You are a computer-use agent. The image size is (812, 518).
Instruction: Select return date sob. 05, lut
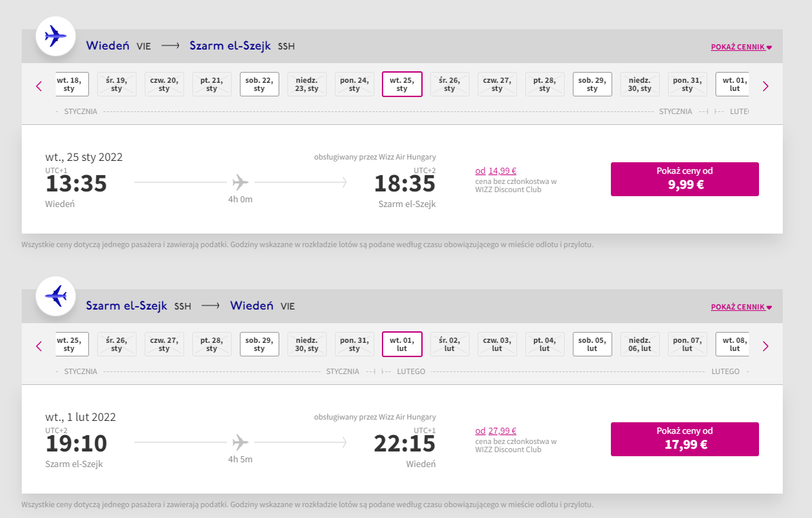point(593,345)
